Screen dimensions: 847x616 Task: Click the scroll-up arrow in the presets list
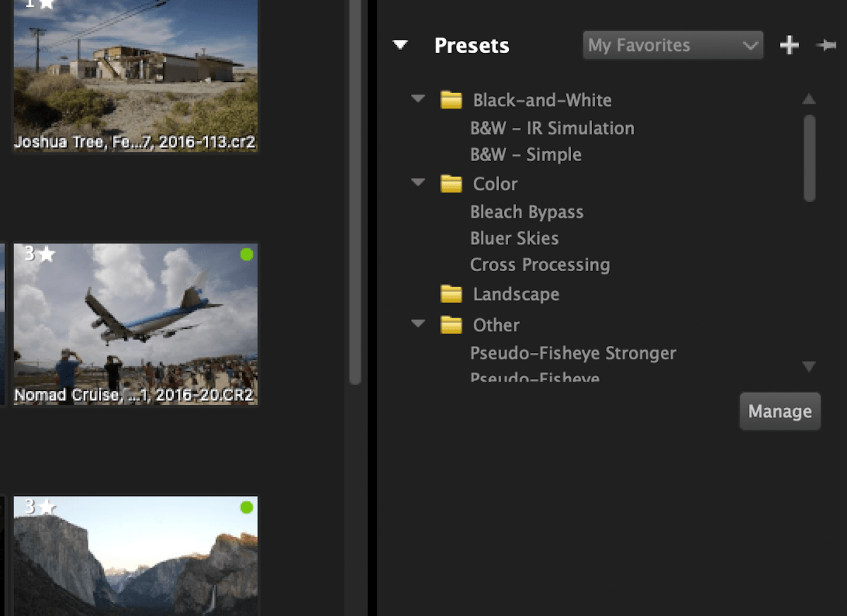tap(809, 99)
